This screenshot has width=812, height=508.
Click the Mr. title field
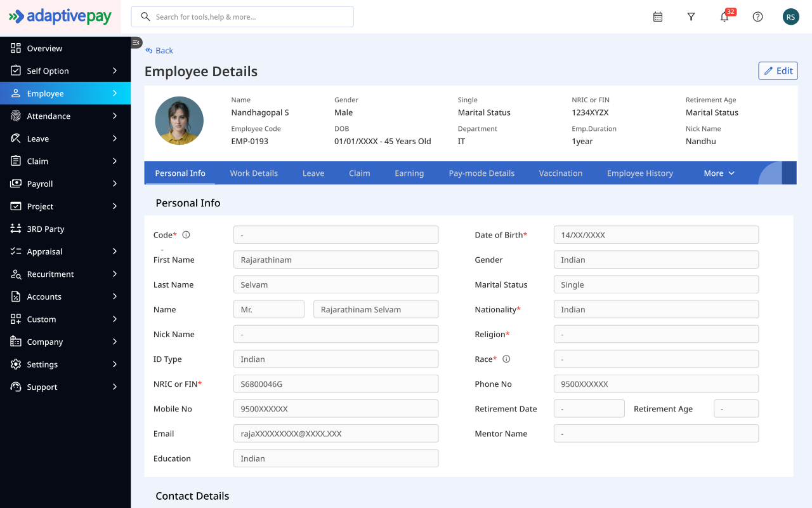tap(269, 309)
